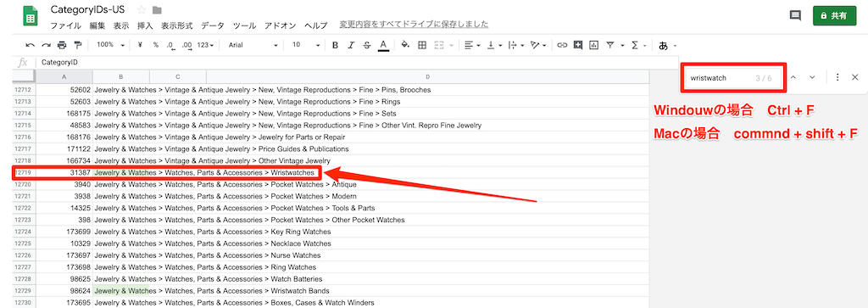868x308 pixels.
Task: Open input tools あ icon
Action: click(x=663, y=46)
